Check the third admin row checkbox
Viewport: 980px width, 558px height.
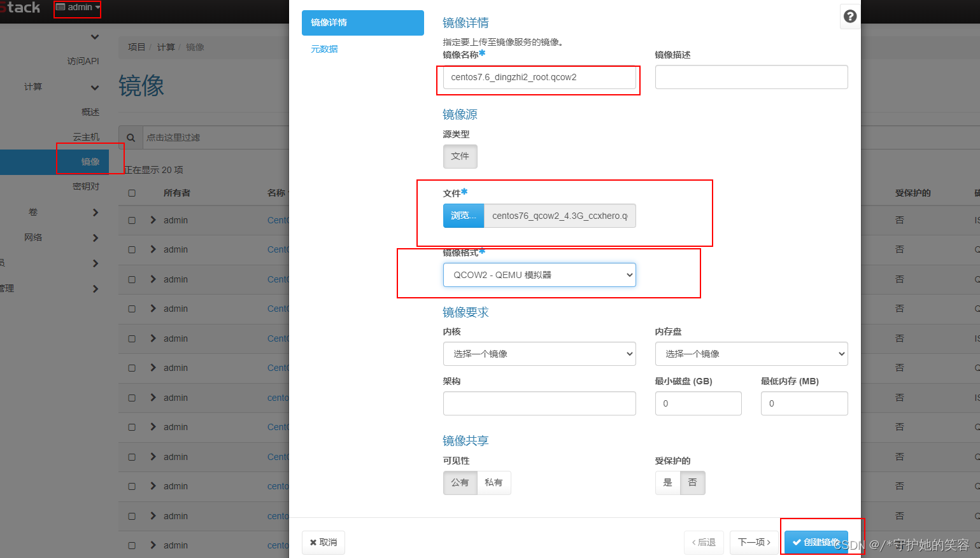132,279
